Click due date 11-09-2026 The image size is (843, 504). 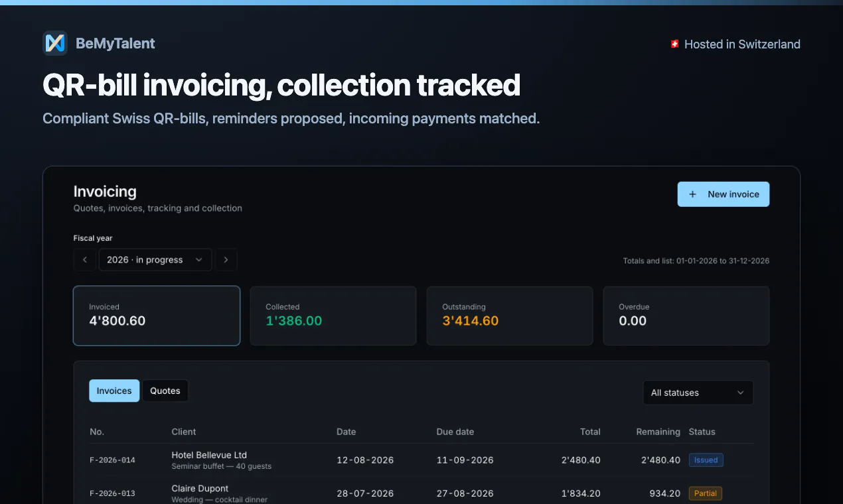[465, 460]
